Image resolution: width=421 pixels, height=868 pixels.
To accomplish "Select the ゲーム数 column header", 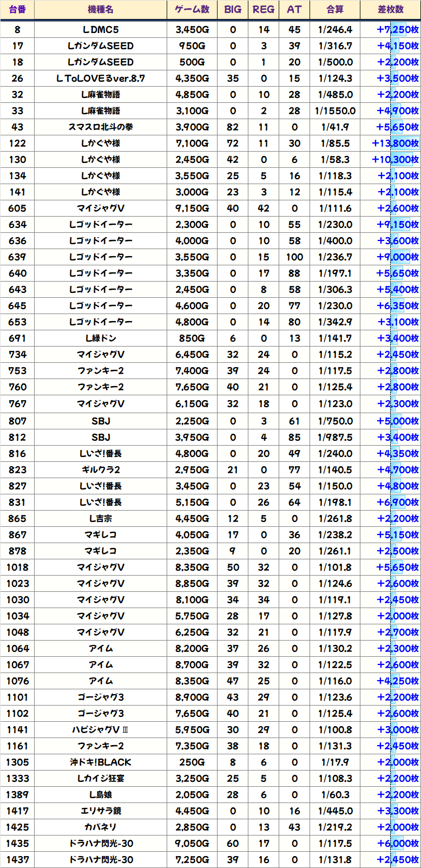I will (192, 10).
